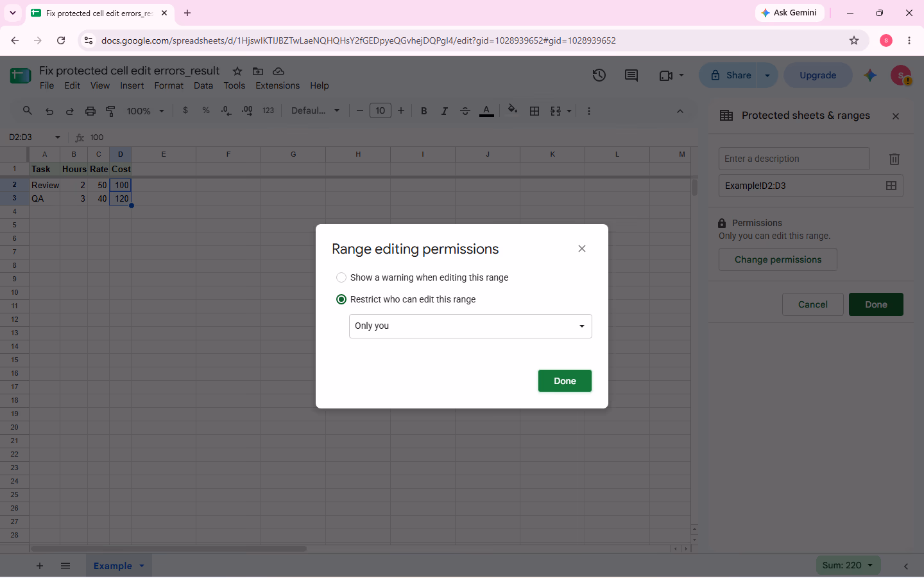Open the text color picker

[487, 110]
